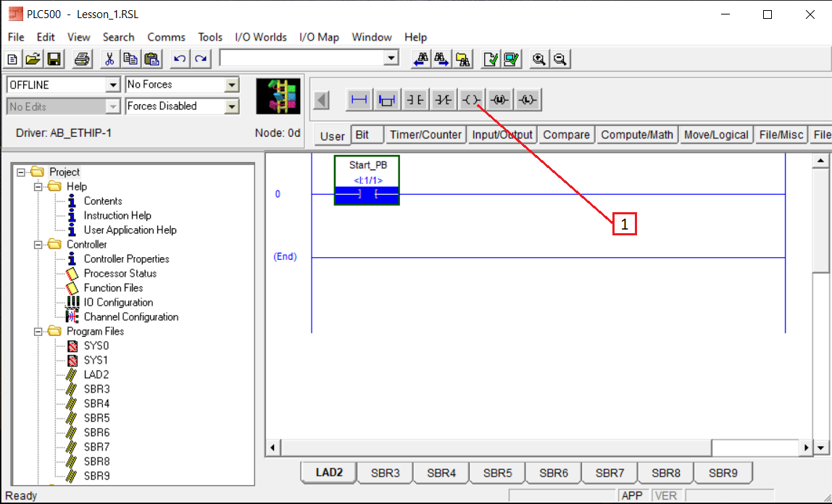Open the SBR6 ladder file tab
This screenshot has width=832, height=504.
pos(554,473)
